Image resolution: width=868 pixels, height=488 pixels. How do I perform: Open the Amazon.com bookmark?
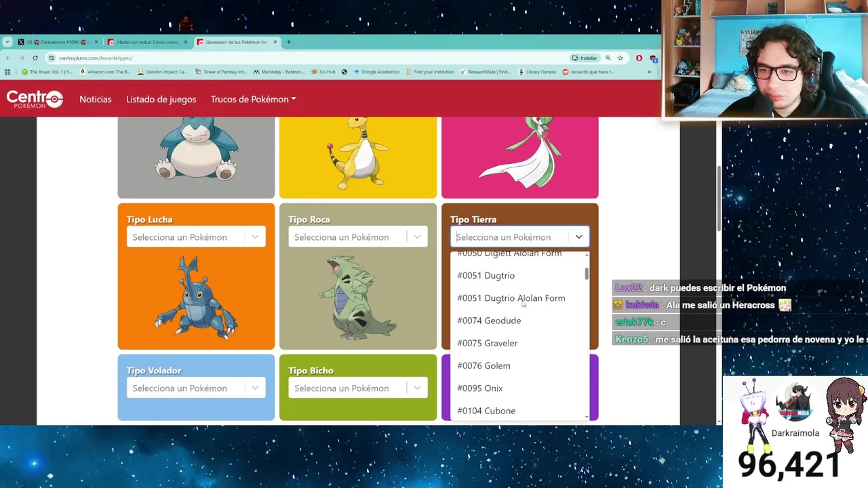[105, 72]
